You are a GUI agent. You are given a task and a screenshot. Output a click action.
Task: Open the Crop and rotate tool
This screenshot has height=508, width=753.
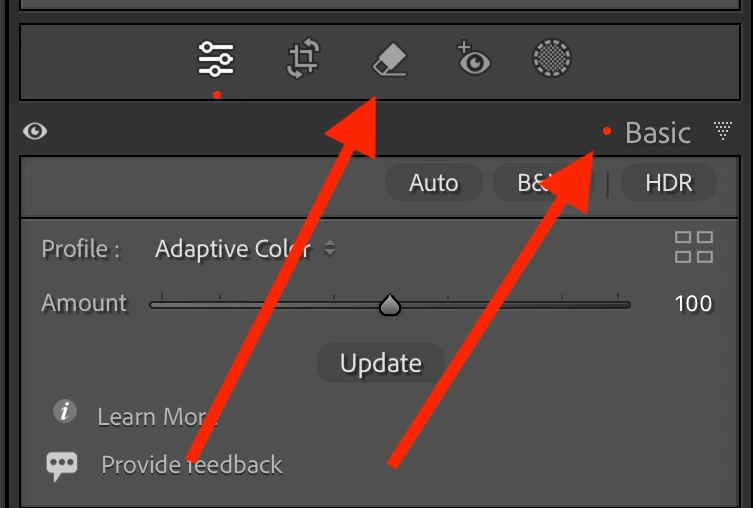303,59
